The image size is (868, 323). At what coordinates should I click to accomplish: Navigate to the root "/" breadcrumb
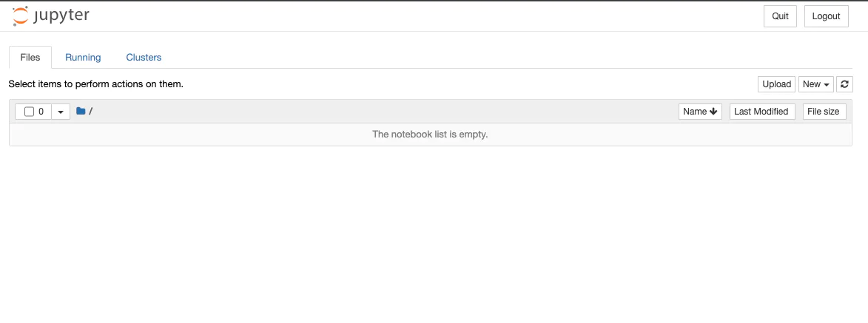coord(90,112)
